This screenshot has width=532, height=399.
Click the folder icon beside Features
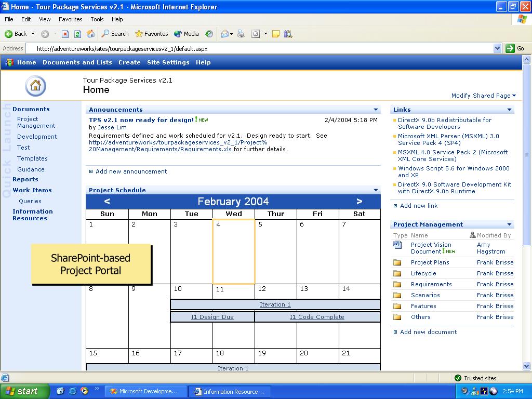[x=397, y=306]
